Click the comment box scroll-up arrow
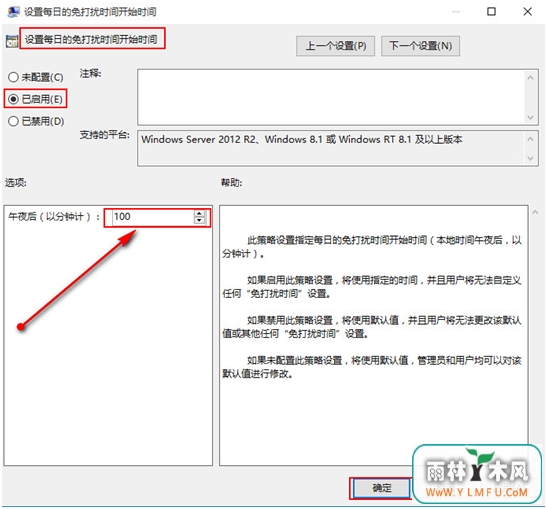547x509 pixels. (530, 78)
